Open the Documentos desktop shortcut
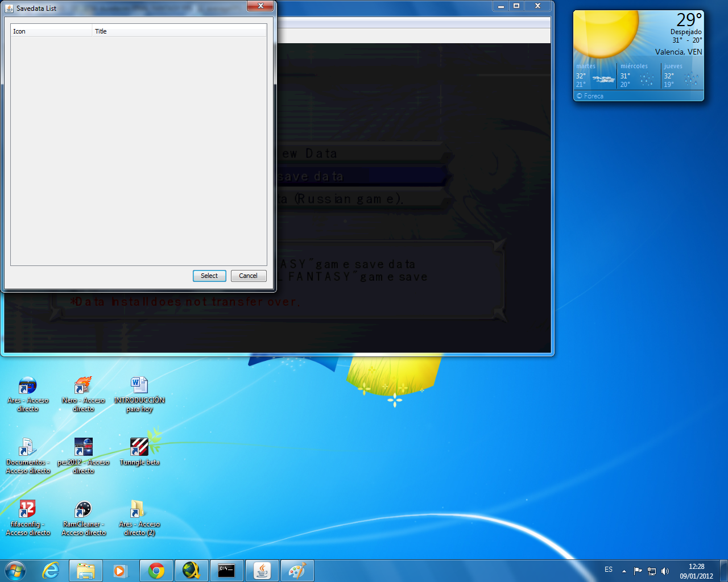The image size is (728, 582). (x=27, y=456)
